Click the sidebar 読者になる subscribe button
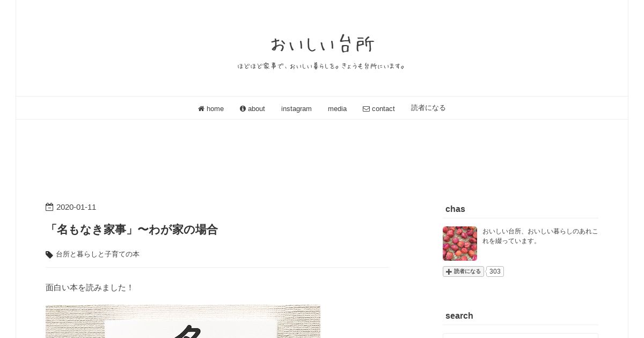Image resolution: width=644 pixels, height=338 pixels. (463, 271)
